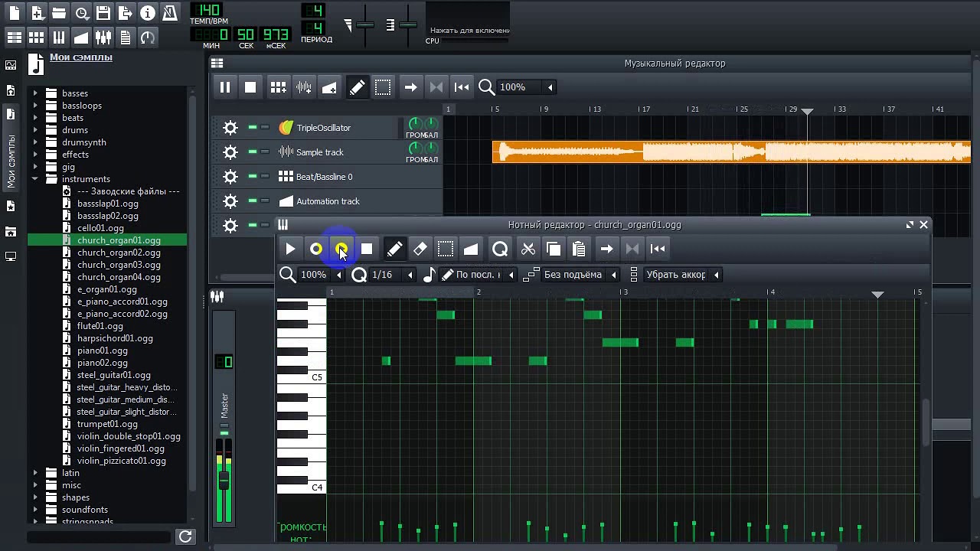Stop playback in the Song Editor
The image size is (980, 551).
point(250,87)
